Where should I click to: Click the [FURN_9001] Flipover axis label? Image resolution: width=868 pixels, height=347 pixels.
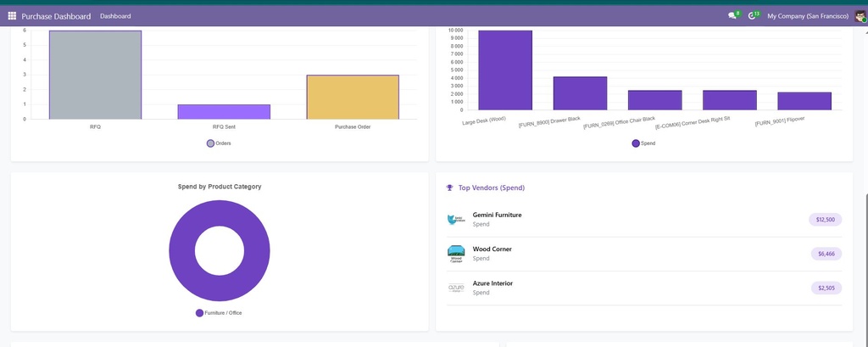pos(780,121)
